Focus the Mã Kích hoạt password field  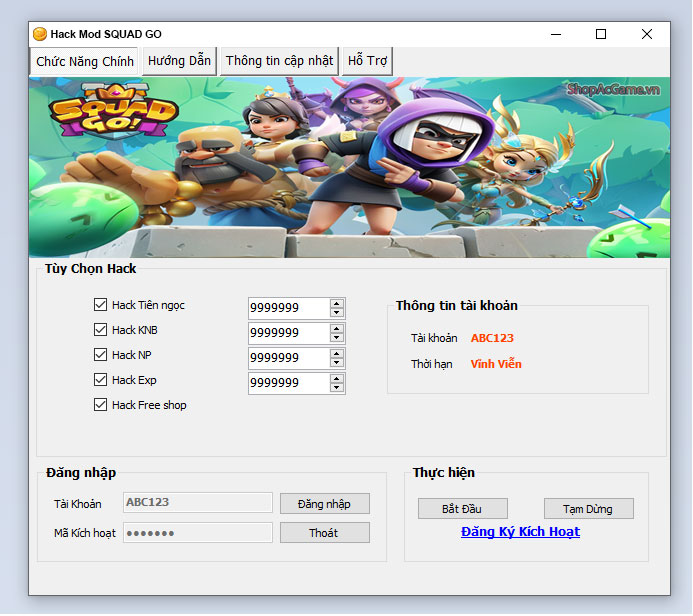point(198,533)
